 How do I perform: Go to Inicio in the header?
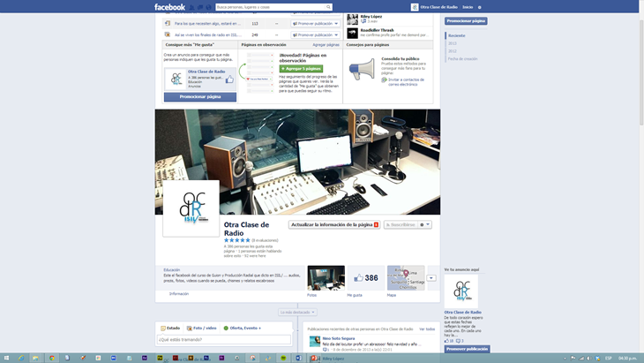(x=468, y=7)
